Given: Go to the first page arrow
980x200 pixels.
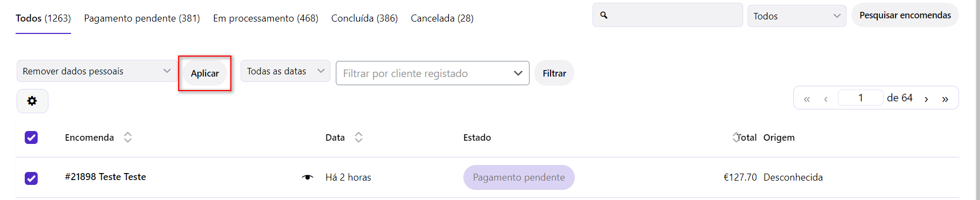Looking at the screenshot, I should coord(807,99).
